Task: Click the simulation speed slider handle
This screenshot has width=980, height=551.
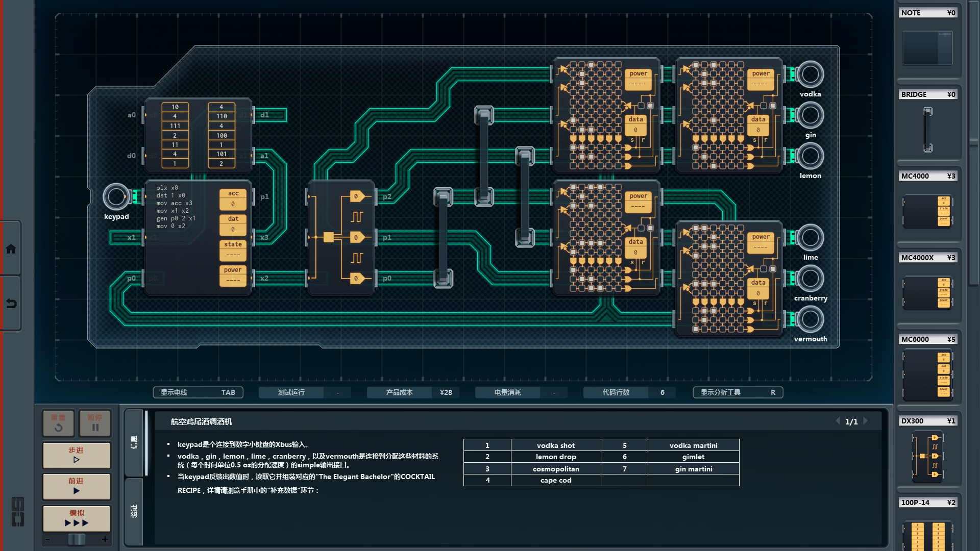Action: [x=77, y=539]
